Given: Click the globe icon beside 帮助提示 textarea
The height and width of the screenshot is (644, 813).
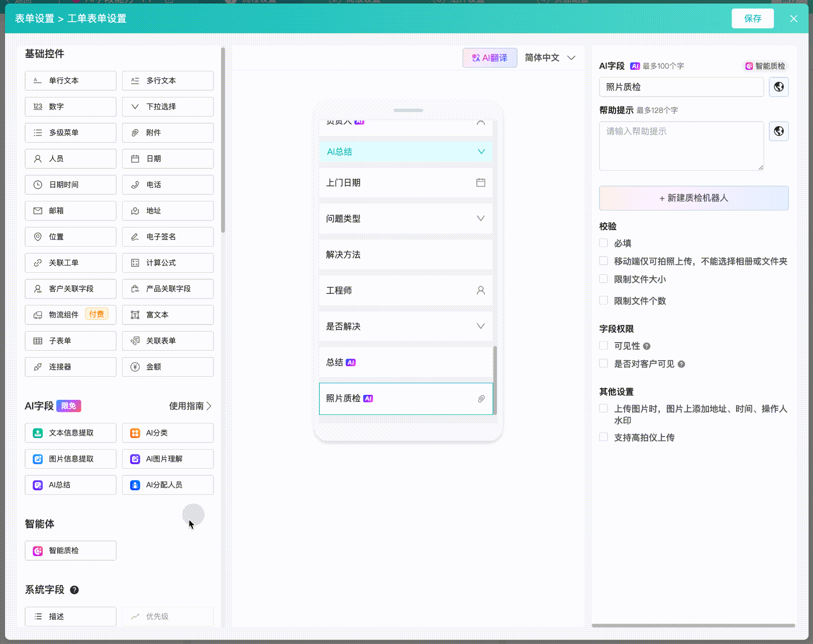Looking at the screenshot, I should [779, 131].
